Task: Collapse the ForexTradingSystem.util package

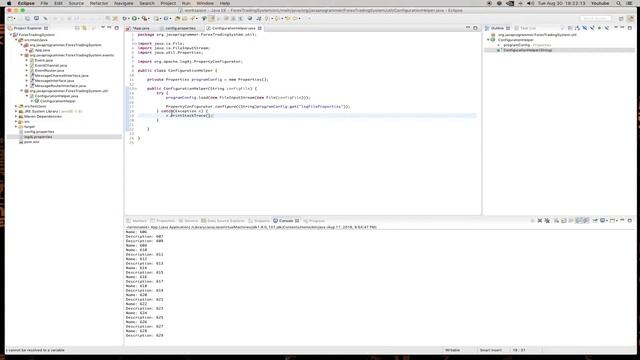Action: pyautogui.click(x=22, y=91)
